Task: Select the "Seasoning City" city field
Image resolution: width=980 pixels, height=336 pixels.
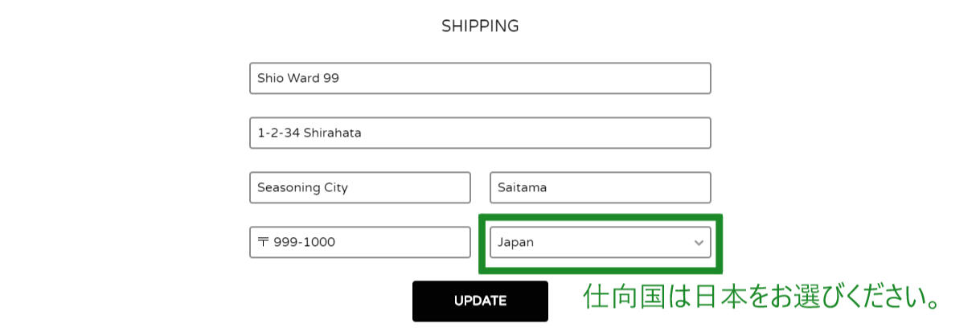Action: coord(360,188)
